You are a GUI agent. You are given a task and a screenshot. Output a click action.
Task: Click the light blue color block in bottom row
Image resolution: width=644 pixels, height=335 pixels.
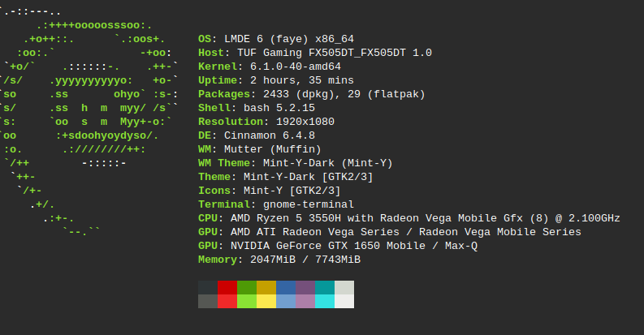tap(286, 302)
